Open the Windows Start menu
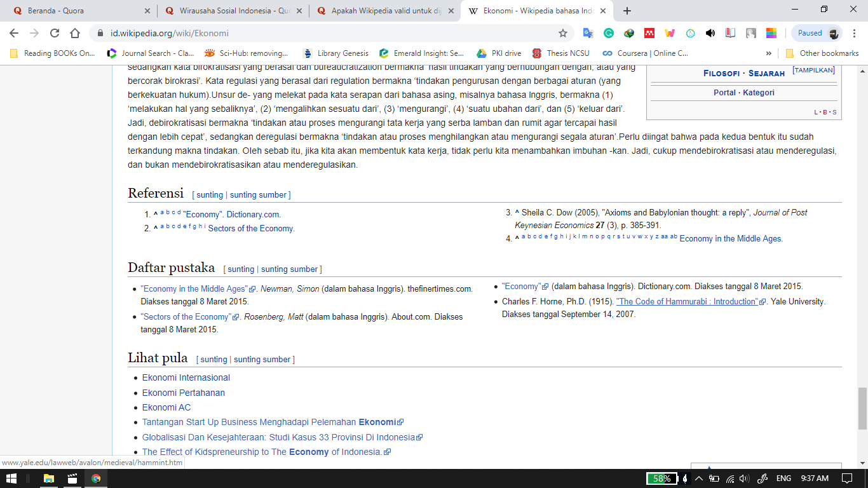Image resolution: width=868 pixels, height=488 pixels. [x=12, y=478]
